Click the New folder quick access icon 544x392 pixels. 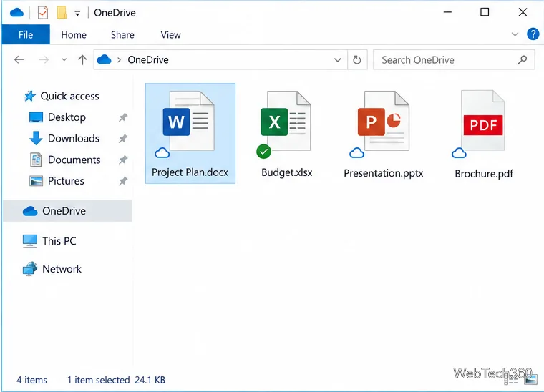[62, 12]
